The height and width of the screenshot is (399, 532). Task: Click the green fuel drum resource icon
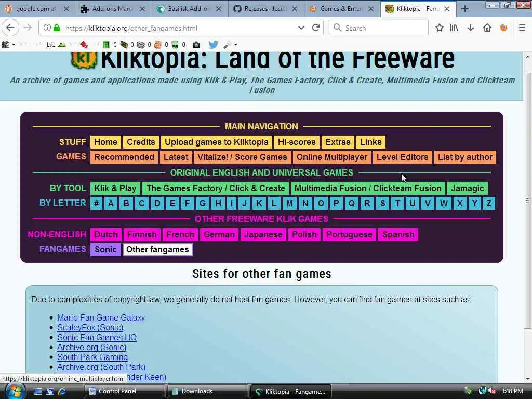(106, 45)
